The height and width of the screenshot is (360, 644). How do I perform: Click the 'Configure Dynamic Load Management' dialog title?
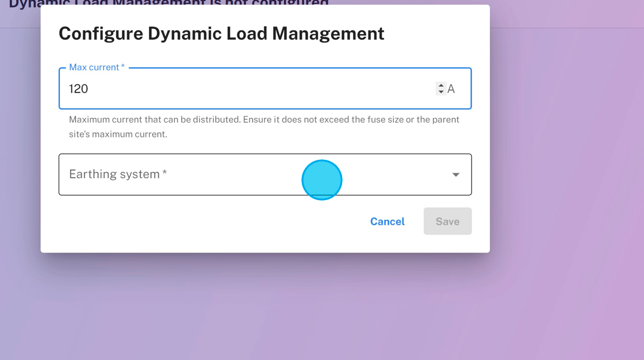221,33
